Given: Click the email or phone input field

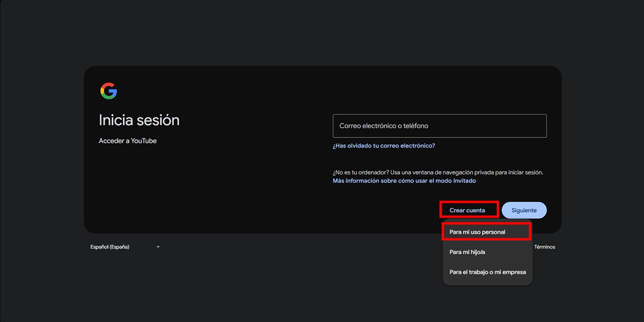Looking at the screenshot, I should 440,126.
